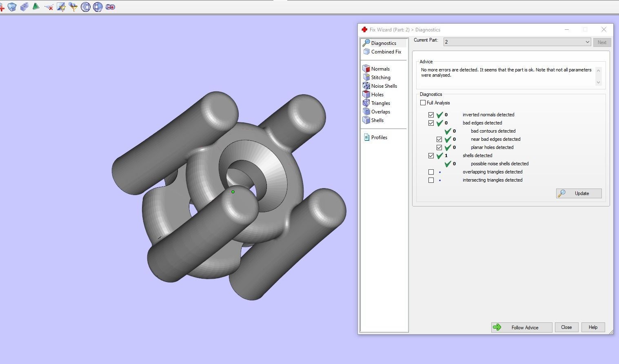Click the "Current Part:" label
Image resolution: width=619 pixels, height=364 pixels.
tap(426, 40)
